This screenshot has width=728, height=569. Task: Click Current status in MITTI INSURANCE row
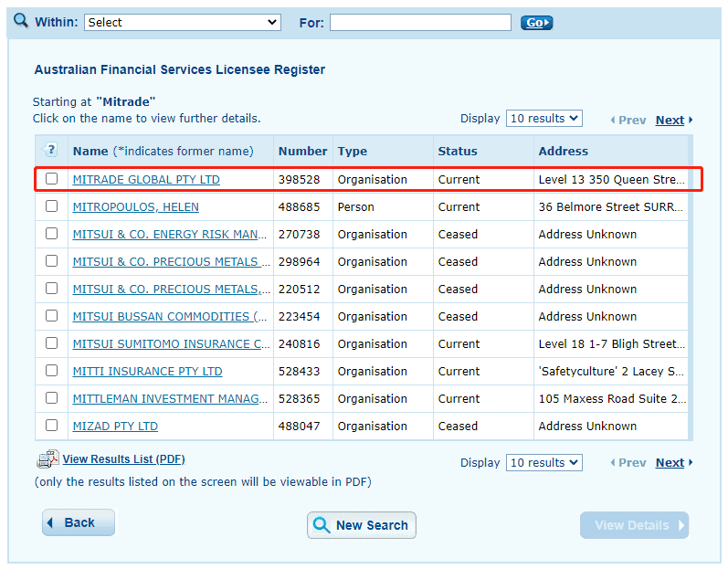[459, 372]
